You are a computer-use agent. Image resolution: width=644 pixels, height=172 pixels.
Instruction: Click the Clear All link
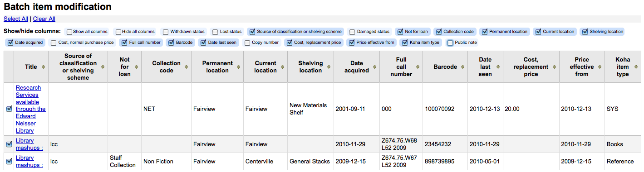click(x=44, y=19)
